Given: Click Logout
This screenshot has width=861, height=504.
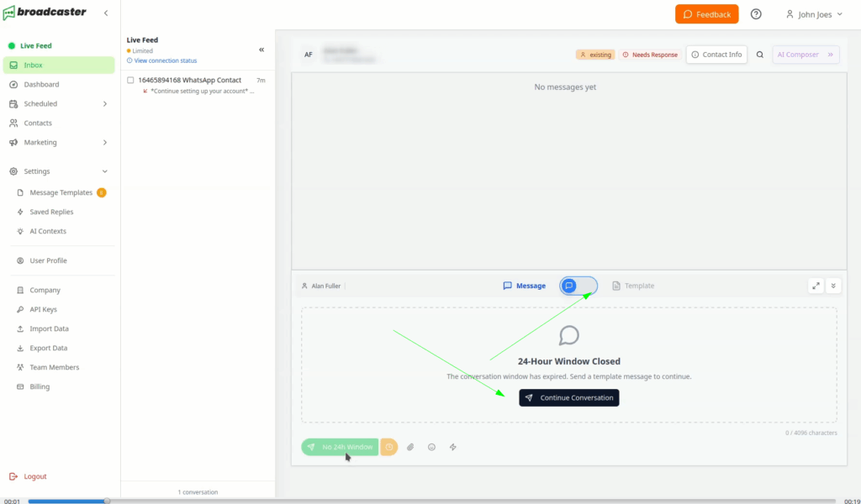Looking at the screenshot, I should click(28, 476).
